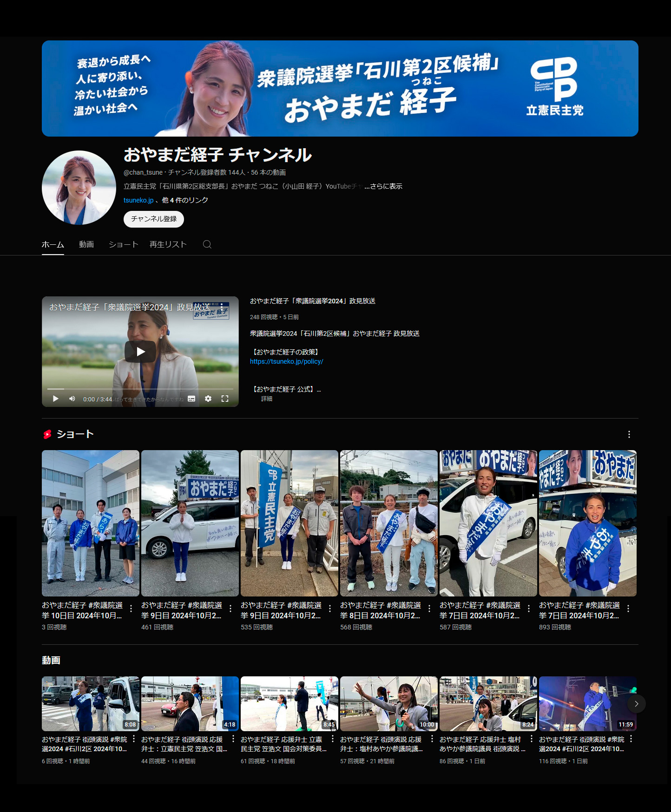Viewport: 671px width, 812px height.
Task: Click the 6 回視聴・1 時間前 video title
Action: click(85, 744)
